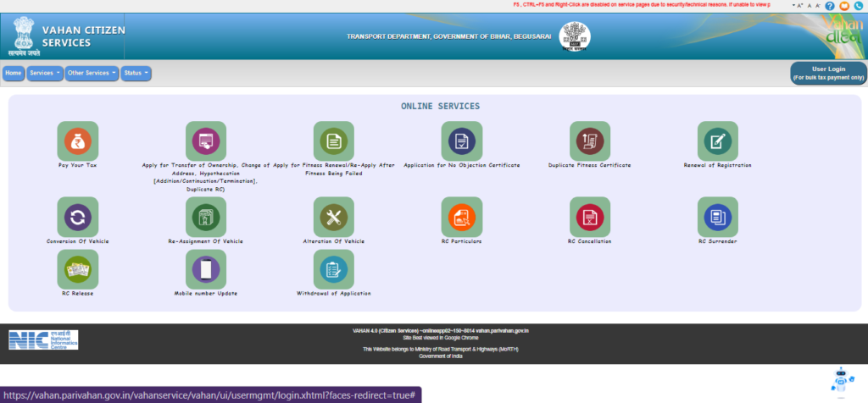Select the Mobile number Update icon
The width and height of the screenshot is (868, 403).
pos(205,269)
